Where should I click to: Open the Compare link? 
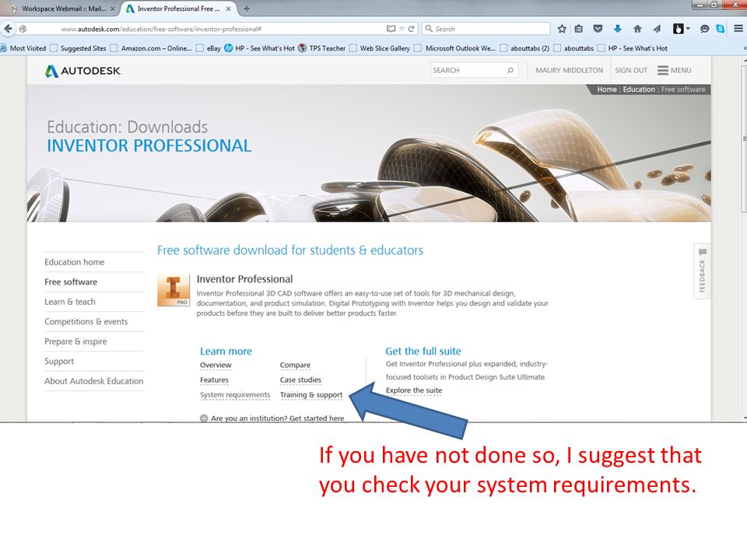point(295,366)
